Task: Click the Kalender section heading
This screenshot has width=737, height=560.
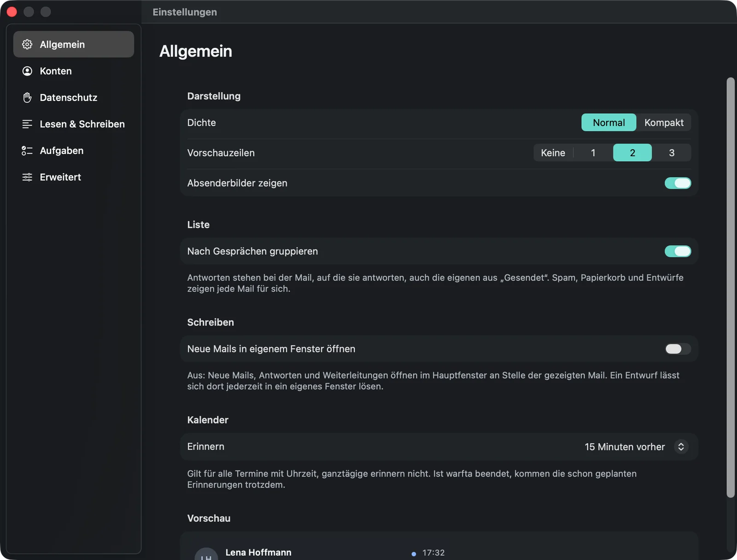Action: [208, 420]
